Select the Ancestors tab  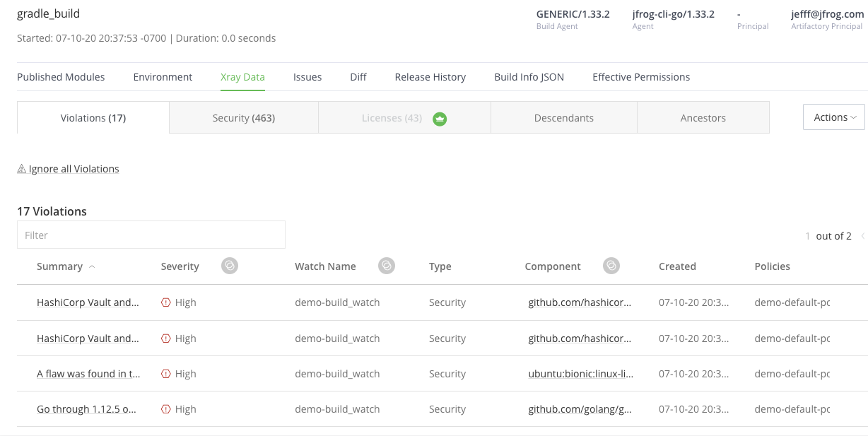[703, 118]
